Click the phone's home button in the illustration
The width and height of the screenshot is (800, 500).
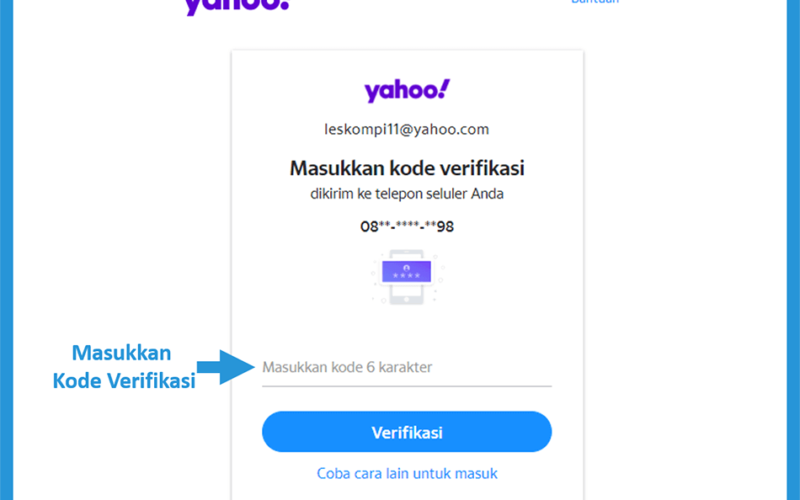[407, 299]
